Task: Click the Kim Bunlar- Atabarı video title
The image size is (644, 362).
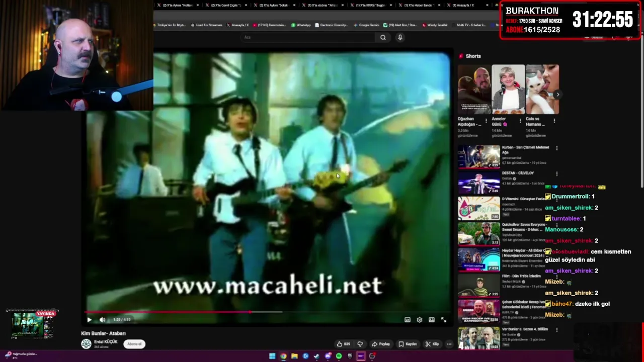Action: [x=103, y=333]
